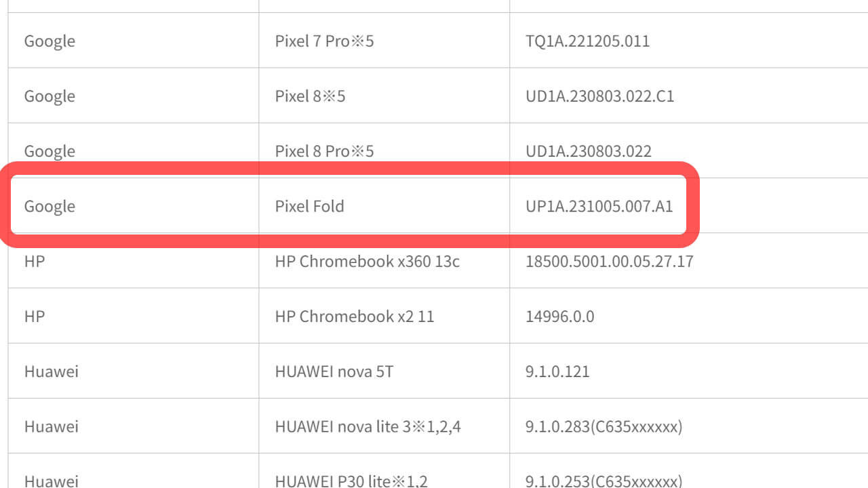This screenshot has width=868, height=488.
Task: Select Pixel 8 Pro build UD1A.230803.022
Action: click(588, 151)
